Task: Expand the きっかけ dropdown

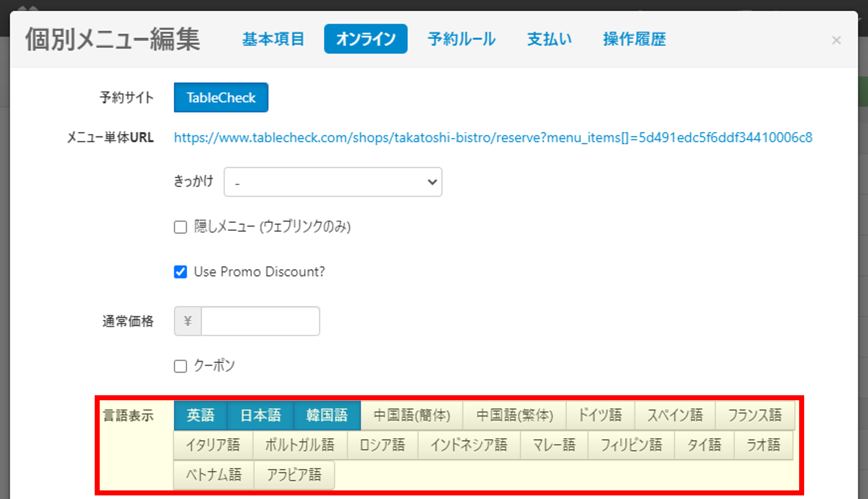Action: click(x=332, y=182)
